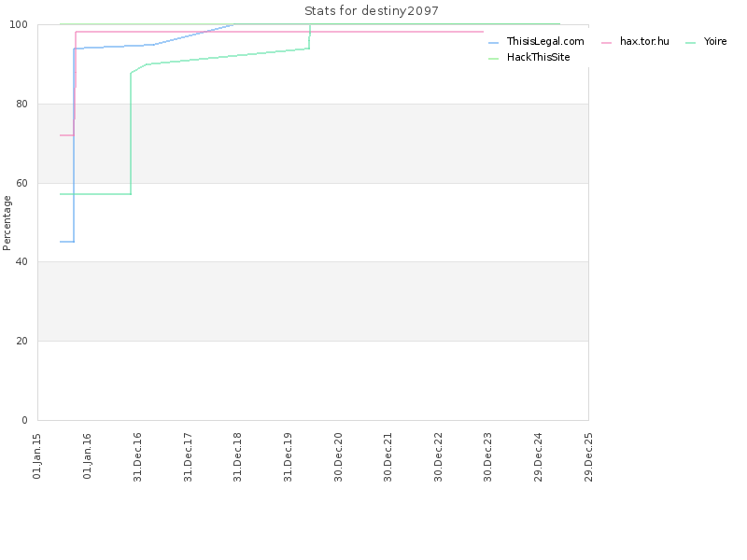
Task: Click the Yoire line flat segment at 57 percent
Action: [x=95, y=194]
